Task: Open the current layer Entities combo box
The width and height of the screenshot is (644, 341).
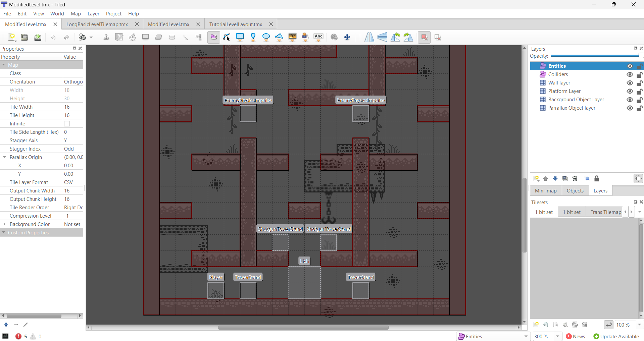Action: tap(493, 336)
